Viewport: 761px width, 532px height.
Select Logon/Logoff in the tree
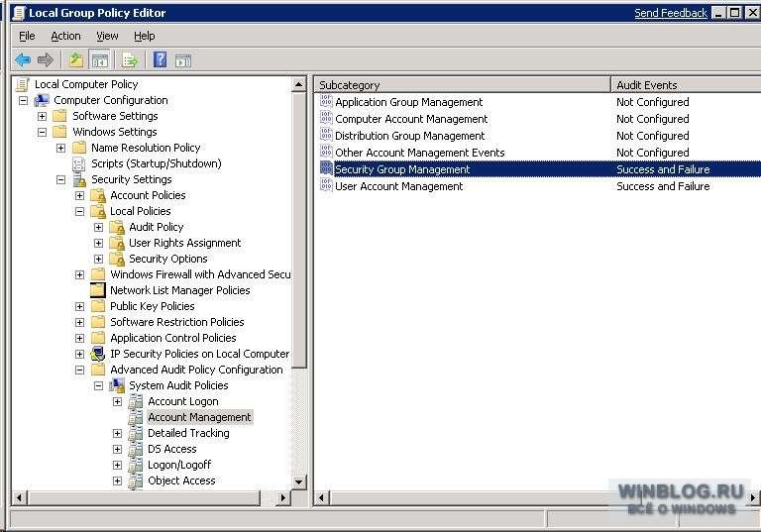(179, 465)
